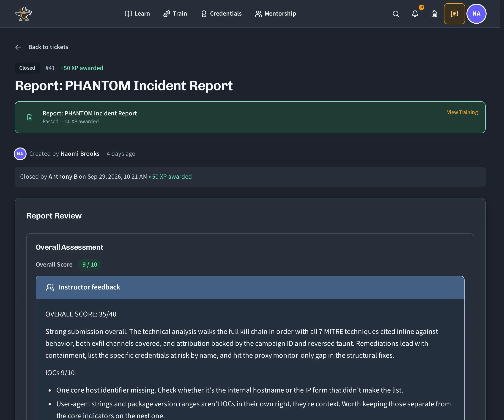Image resolution: width=504 pixels, height=420 pixels.
Task: Open the search magnifier icon
Action: pyautogui.click(x=396, y=14)
